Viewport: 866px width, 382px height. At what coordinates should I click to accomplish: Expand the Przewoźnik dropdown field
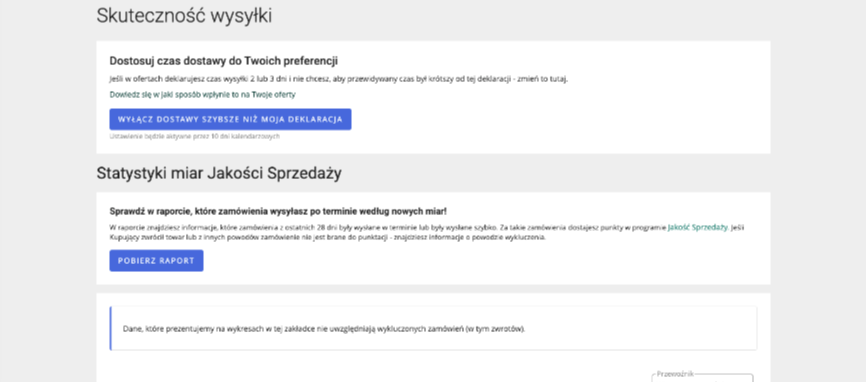click(x=702, y=378)
